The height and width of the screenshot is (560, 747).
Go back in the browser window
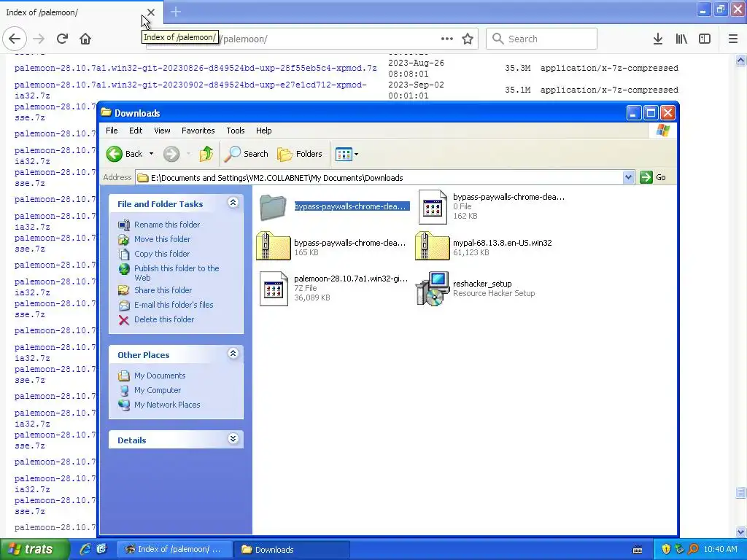coord(15,39)
